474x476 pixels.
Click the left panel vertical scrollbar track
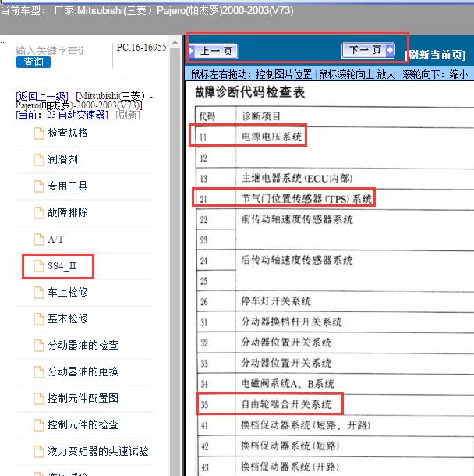[175, 261]
